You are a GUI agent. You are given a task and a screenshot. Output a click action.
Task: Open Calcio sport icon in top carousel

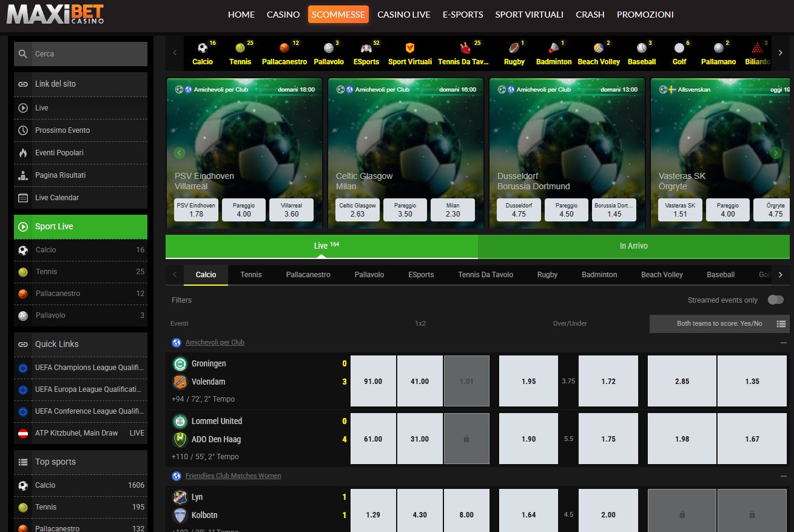coord(203,48)
